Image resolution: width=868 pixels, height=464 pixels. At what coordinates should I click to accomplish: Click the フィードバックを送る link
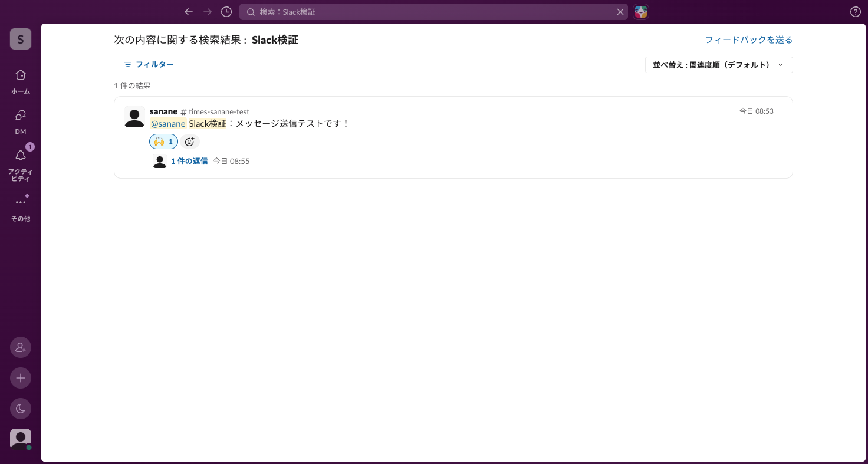[x=749, y=40]
